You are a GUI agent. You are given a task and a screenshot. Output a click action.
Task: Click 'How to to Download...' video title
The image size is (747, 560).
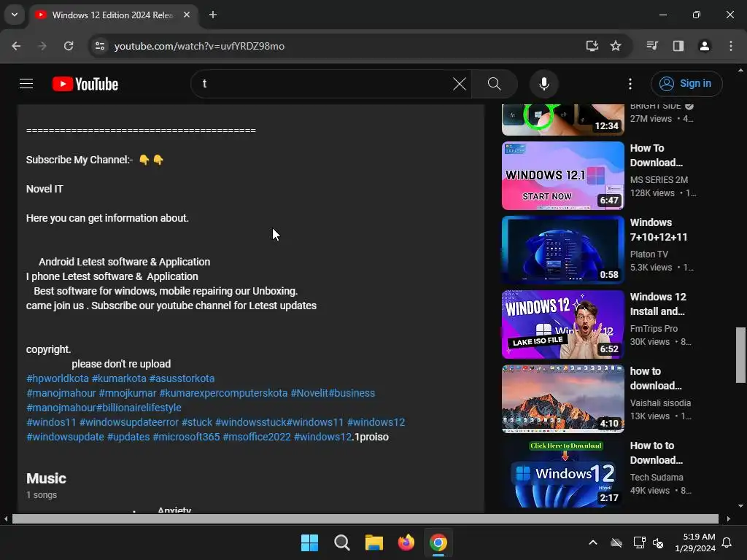coord(657,452)
